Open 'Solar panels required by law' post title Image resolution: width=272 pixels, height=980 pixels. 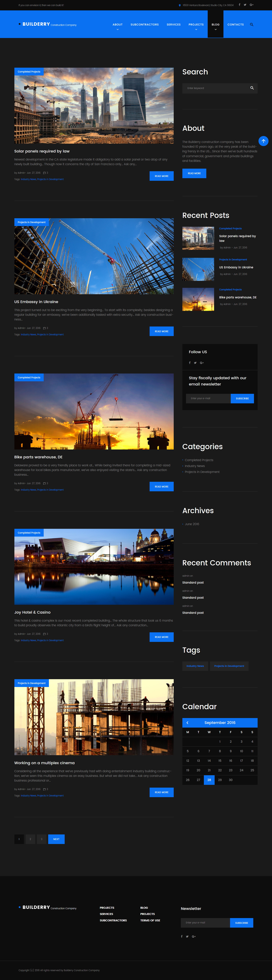42,151
